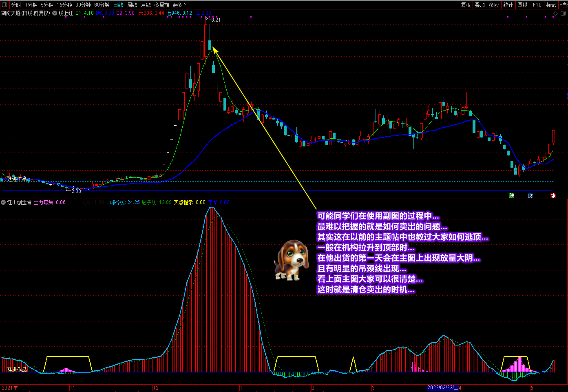Click the green 跌 marker icon
The height and width of the screenshot is (392, 568).
511,196
